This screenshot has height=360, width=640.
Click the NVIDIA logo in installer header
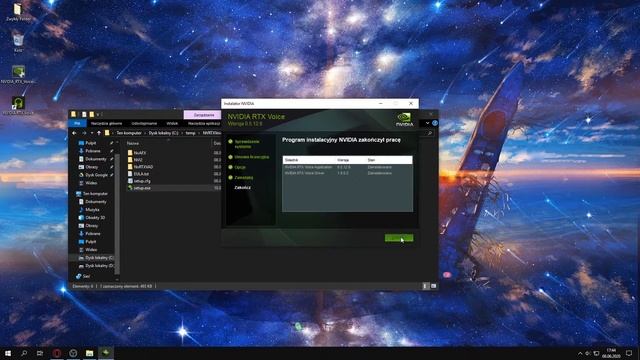click(x=404, y=119)
